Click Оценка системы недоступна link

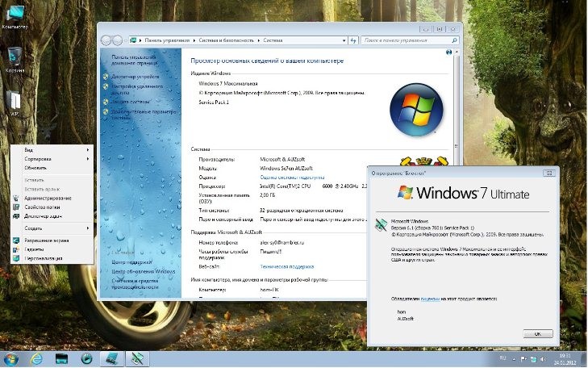click(292, 177)
